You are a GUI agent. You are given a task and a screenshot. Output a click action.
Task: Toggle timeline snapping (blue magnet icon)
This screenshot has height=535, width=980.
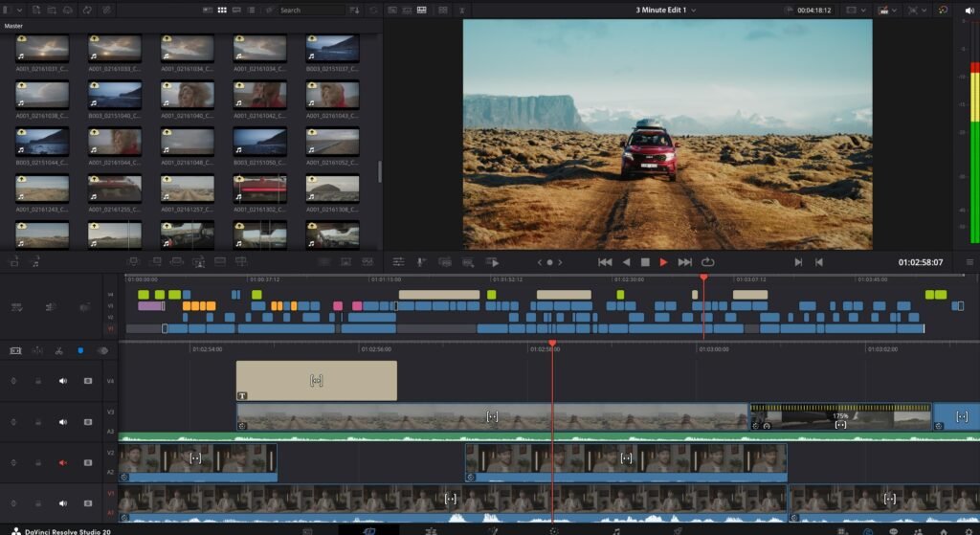click(80, 350)
